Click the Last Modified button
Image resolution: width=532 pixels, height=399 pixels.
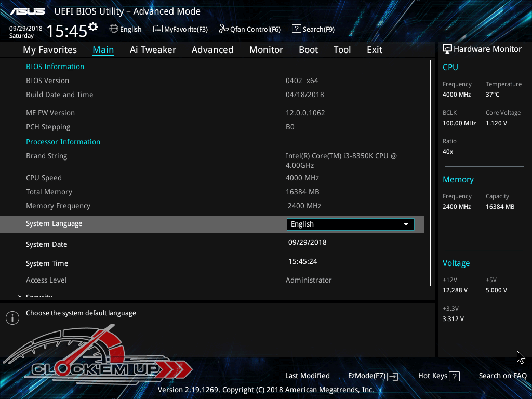pyautogui.click(x=307, y=376)
